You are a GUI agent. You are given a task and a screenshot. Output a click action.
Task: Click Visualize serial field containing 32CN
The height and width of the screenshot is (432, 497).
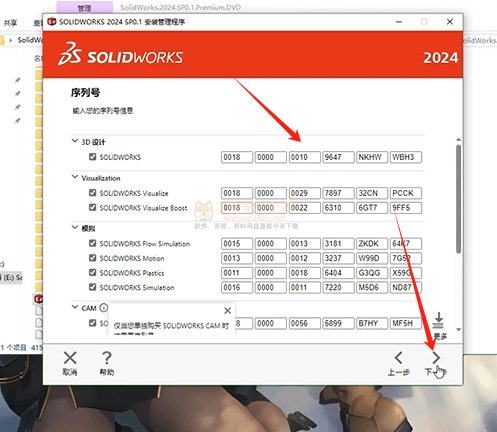tap(372, 193)
